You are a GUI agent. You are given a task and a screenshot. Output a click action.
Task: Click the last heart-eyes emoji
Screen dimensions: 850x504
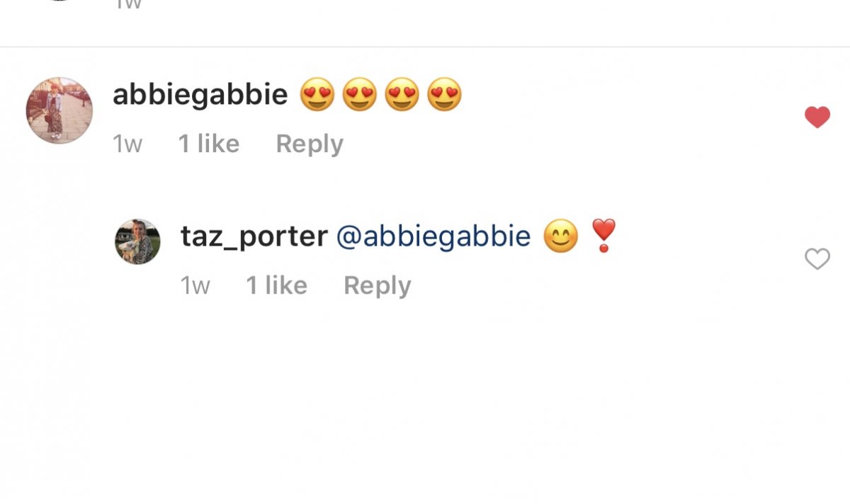(444, 95)
